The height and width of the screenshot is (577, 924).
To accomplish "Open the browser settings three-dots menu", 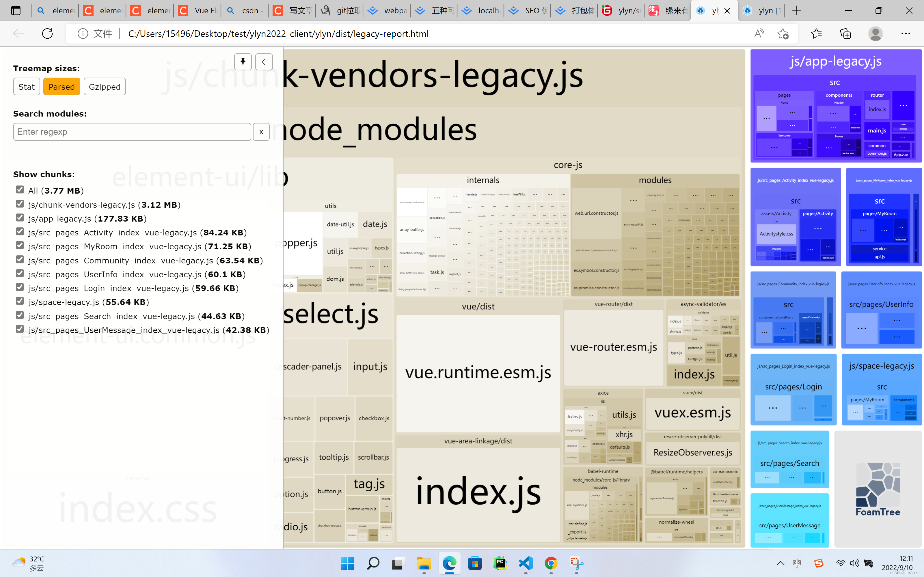I will tap(906, 33).
